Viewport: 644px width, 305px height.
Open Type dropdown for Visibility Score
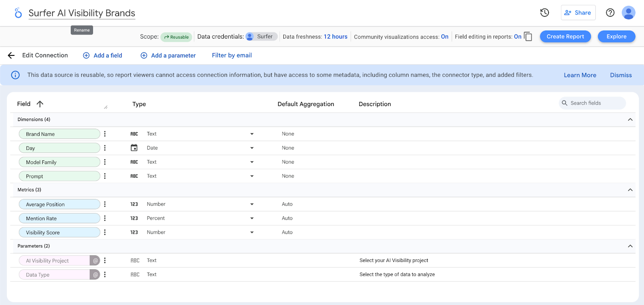click(252, 232)
